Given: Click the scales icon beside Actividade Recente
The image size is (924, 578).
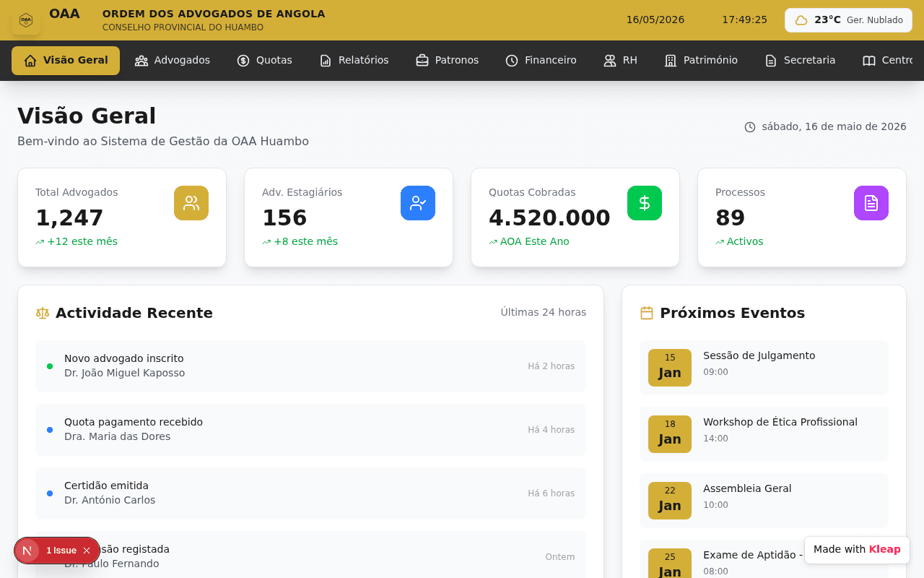Looking at the screenshot, I should 43,313.
